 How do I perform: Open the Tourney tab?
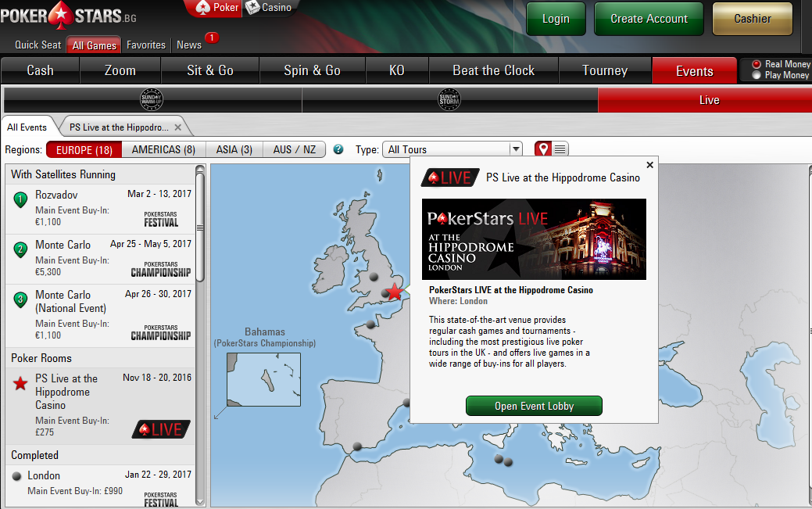pos(605,70)
